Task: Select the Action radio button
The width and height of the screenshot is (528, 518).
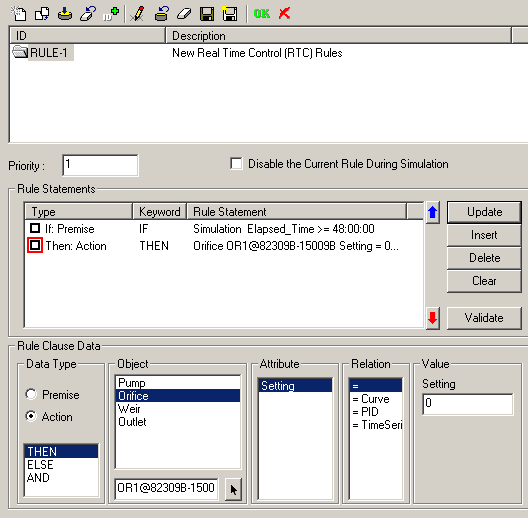Action: pos(31,417)
